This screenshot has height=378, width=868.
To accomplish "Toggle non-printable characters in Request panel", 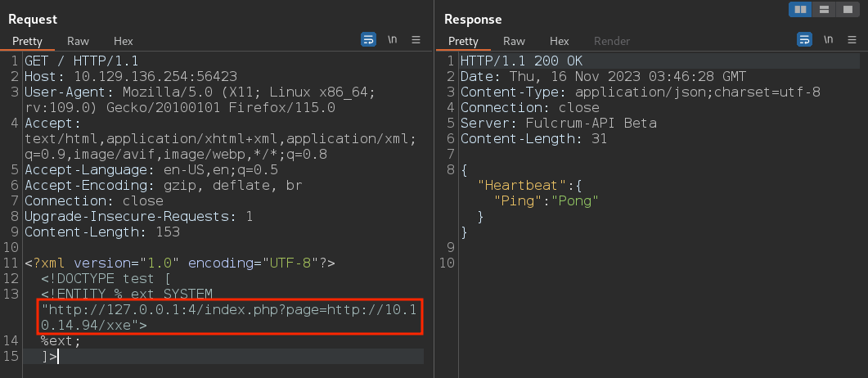I will click(x=393, y=40).
